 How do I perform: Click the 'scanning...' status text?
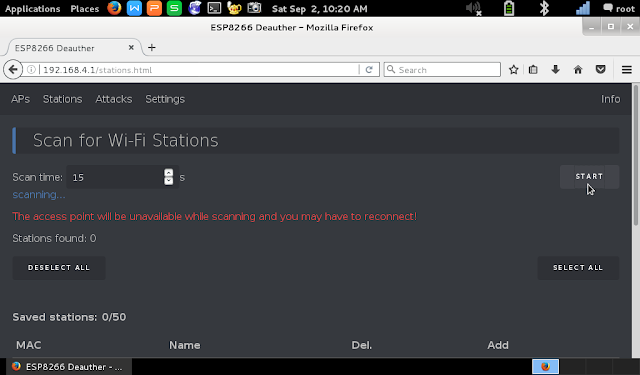pyautogui.click(x=39, y=195)
